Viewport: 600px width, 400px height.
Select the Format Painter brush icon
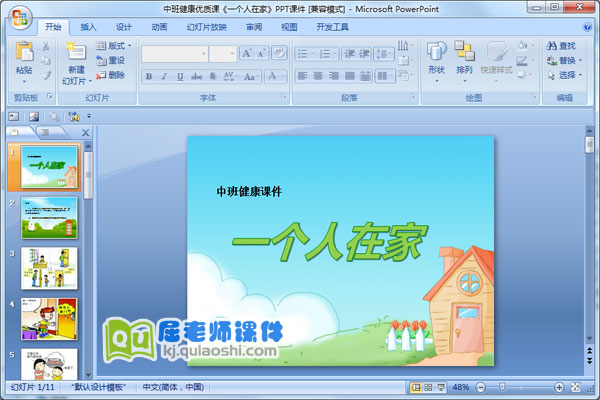point(46,75)
